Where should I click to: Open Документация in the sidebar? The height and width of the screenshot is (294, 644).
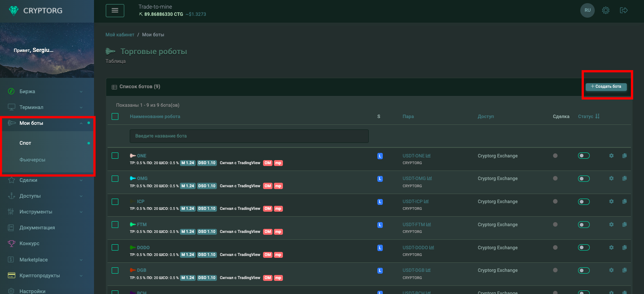tap(37, 228)
